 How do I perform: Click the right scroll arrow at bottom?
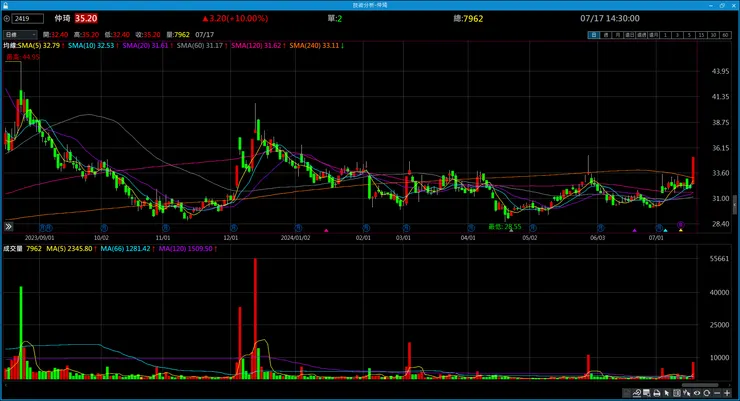click(728, 384)
